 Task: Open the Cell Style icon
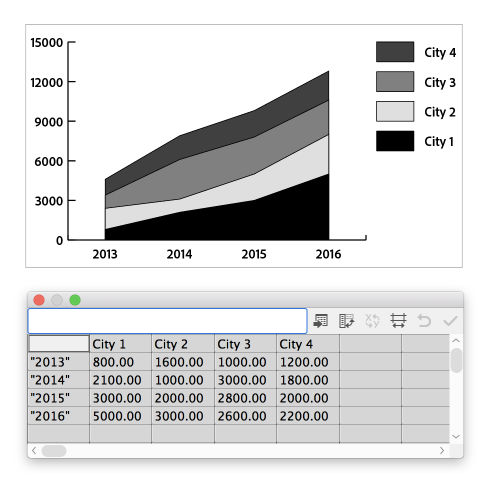click(x=398, y=321)
